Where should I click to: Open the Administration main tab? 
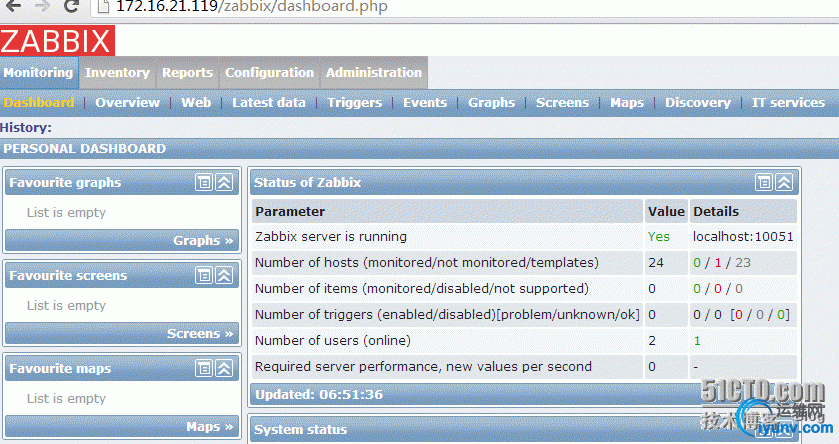[x=374, y=73]
